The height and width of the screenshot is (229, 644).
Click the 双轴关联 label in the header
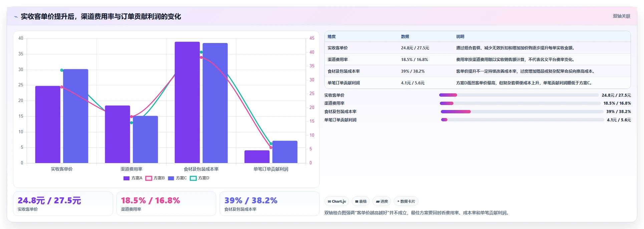click(x=621, y=16)
